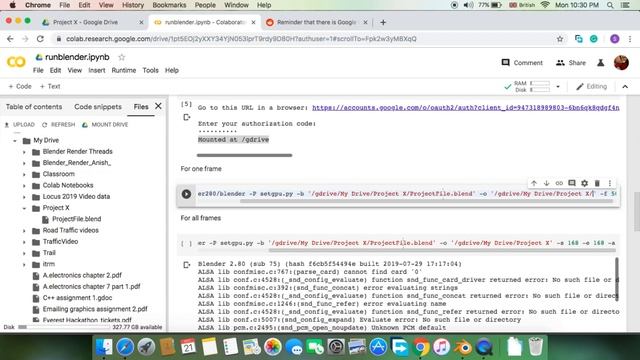
Task: Click vertical scrollbar of Blender output
Action: [616, 279]
